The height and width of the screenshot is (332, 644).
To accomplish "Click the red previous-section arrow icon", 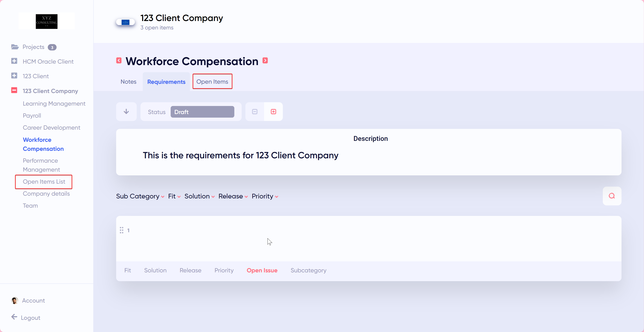I will coord(119,61).
